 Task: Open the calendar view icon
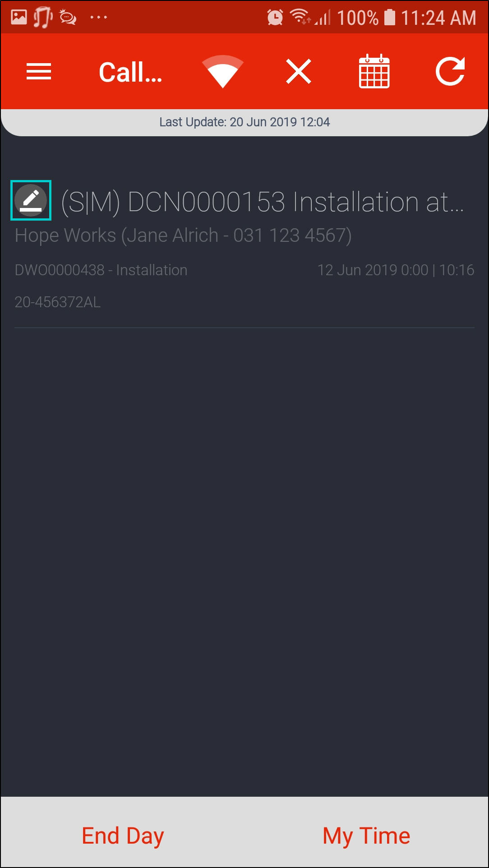coord(374,71)
